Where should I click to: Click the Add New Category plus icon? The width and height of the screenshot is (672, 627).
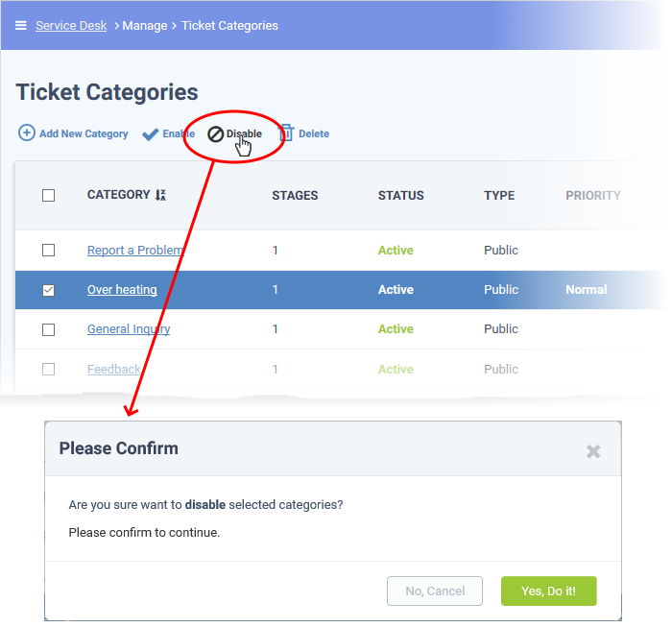pyautogui.click(x=27, y=133)
